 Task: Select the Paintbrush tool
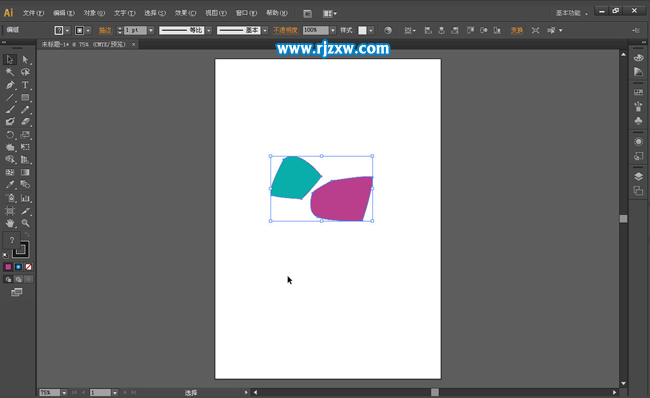pos(10,109)
